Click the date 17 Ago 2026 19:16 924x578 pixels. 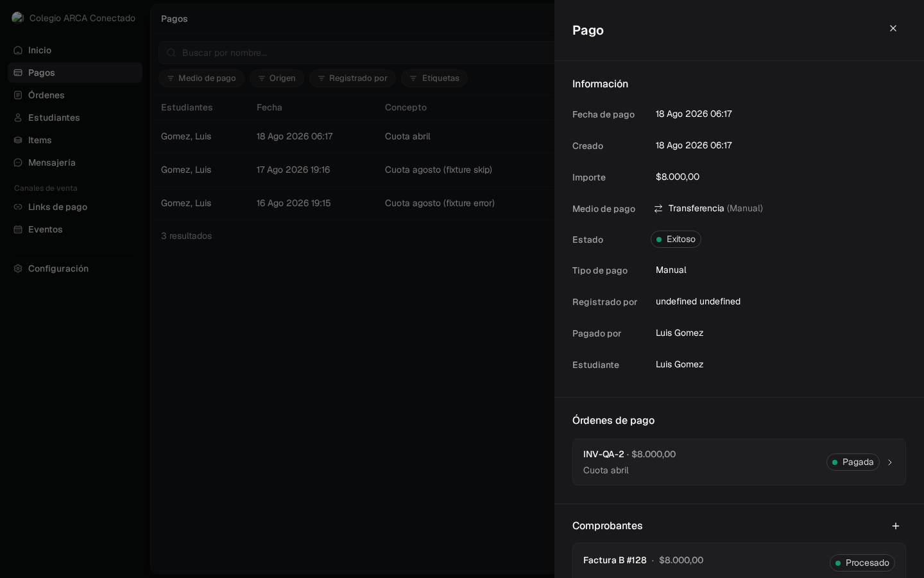click(293, 170)
